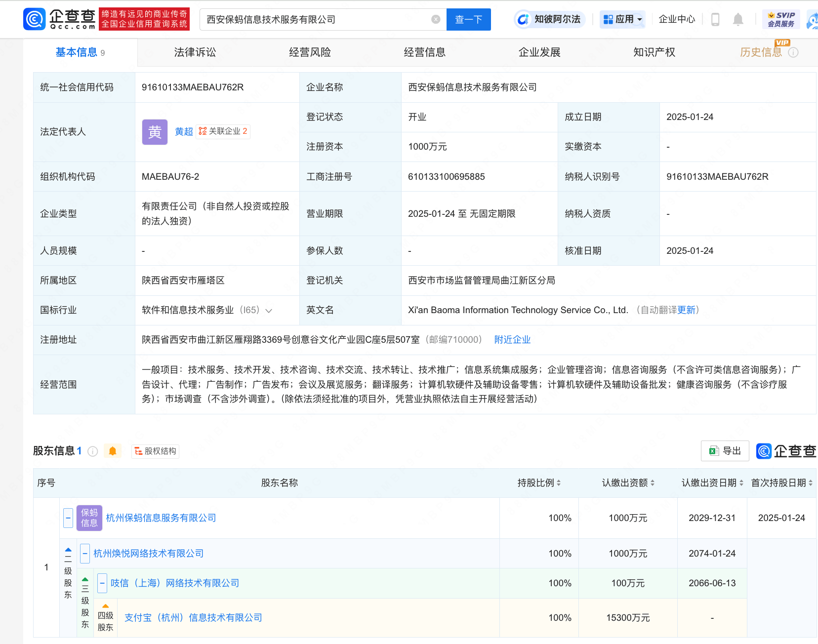Click the 企查查 logo icon
Screen dimensions: 818x644
point(34,19)
